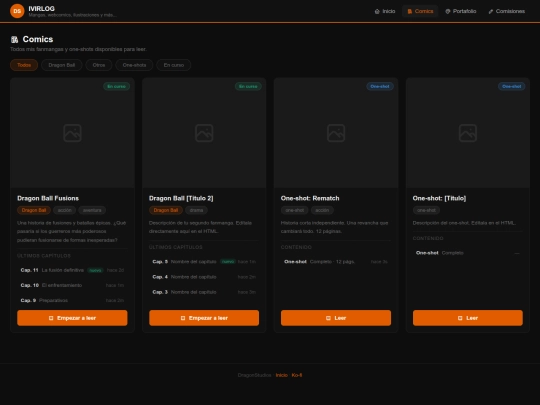This screenshot has height=405, width=540.
Task: Open Dragon Ball Fusions cover thumbnail
Action: point(72,133)
